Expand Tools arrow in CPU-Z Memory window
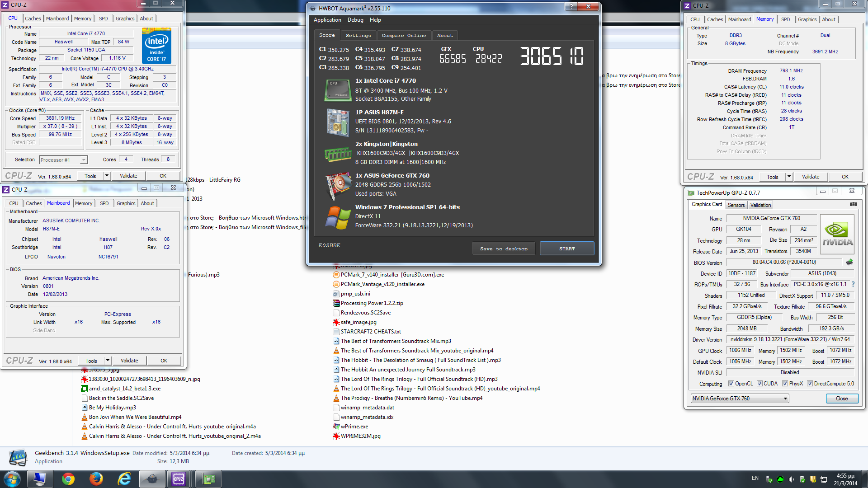Screen dimensions: 868x488 789,177
